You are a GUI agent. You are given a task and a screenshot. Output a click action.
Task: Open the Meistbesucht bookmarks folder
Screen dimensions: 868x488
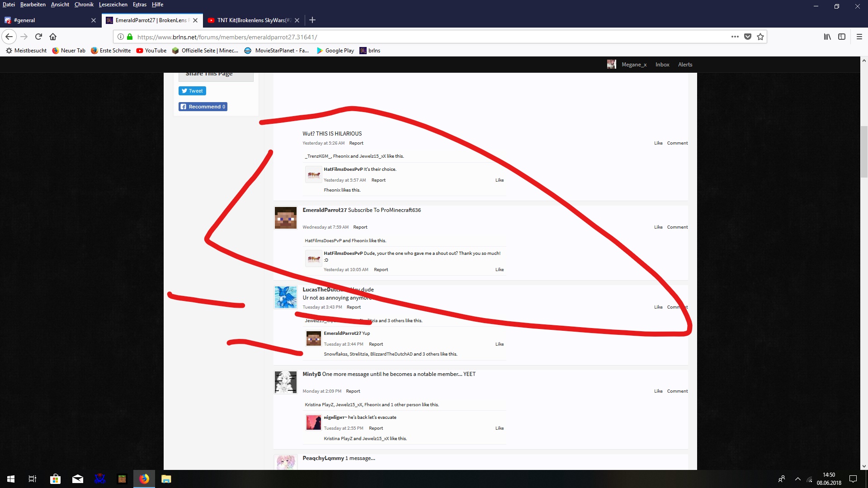[x=26, y=51]
